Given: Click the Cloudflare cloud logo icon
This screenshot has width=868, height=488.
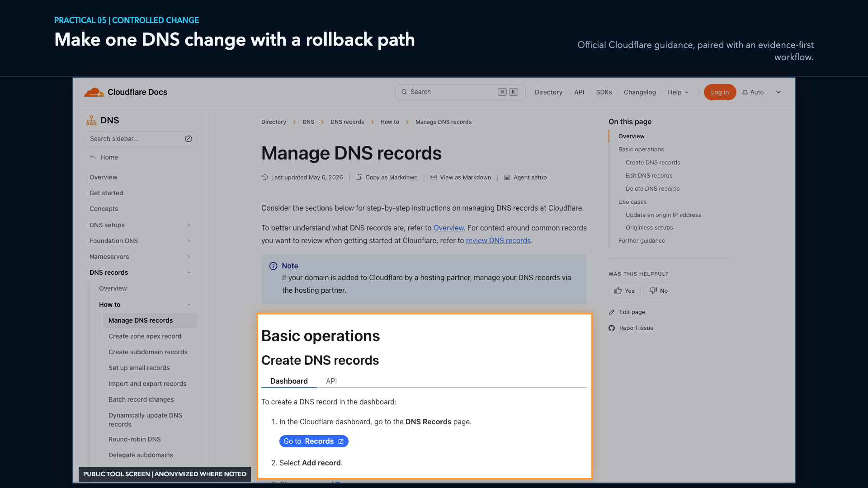Looking at the screenshot, I should tap(94, 92).
